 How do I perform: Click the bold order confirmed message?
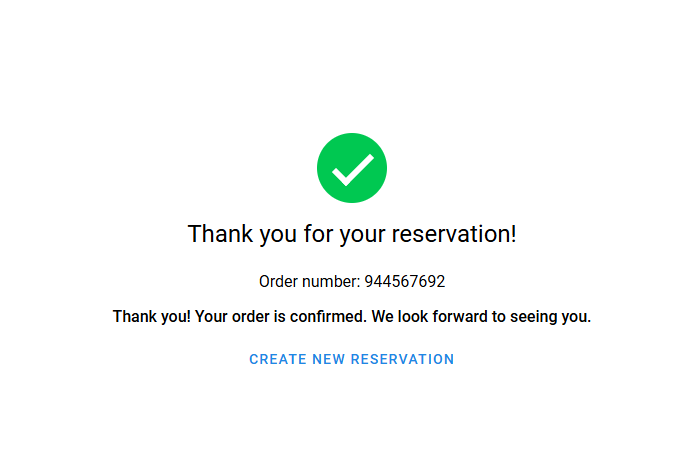[x=352, y=317]
